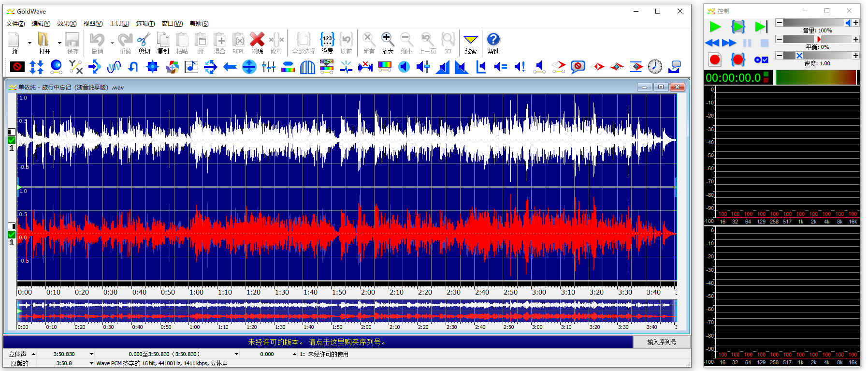Toggle the green checkbox of the red right channel
868x371 pixels.
12,235
